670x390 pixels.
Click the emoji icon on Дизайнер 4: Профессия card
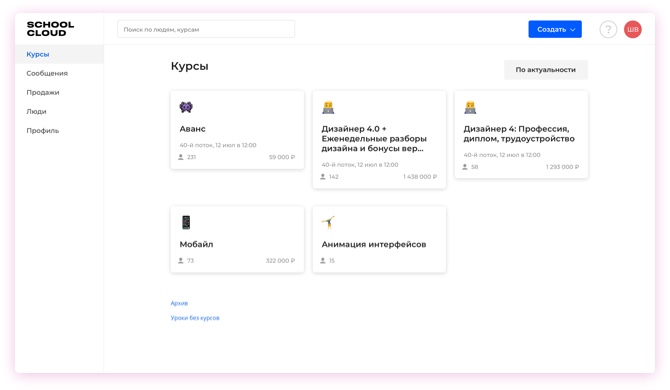470,107
